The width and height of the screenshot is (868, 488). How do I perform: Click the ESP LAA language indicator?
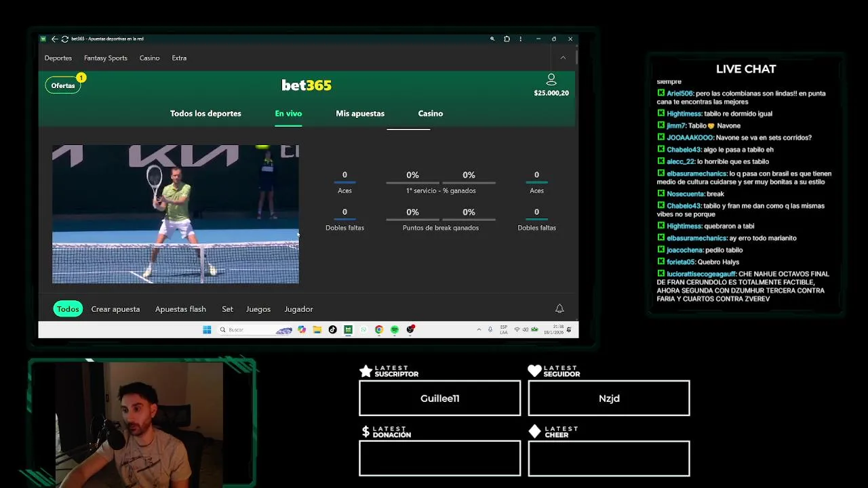(504, 329)
